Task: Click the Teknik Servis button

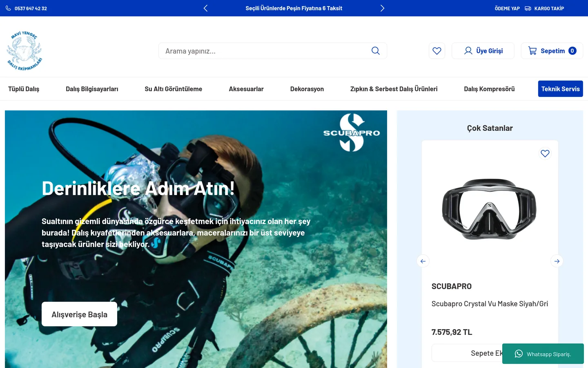Action: [x=561, y=89]
